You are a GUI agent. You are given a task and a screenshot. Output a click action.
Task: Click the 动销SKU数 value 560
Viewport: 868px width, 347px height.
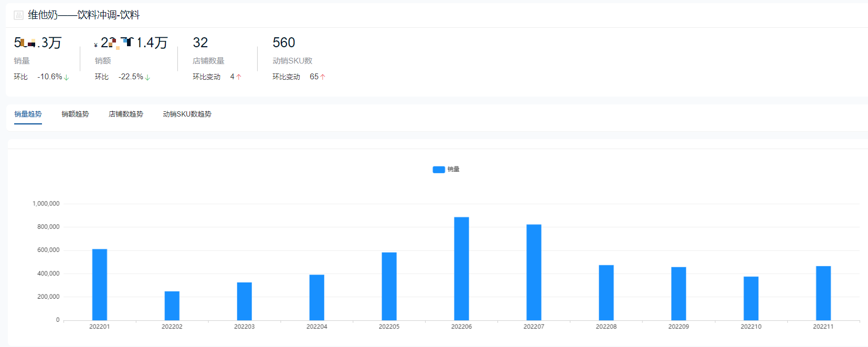pos(283,43)
